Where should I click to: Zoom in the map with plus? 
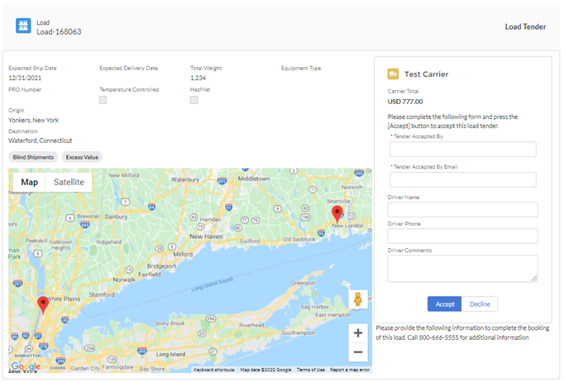[358, 333]
